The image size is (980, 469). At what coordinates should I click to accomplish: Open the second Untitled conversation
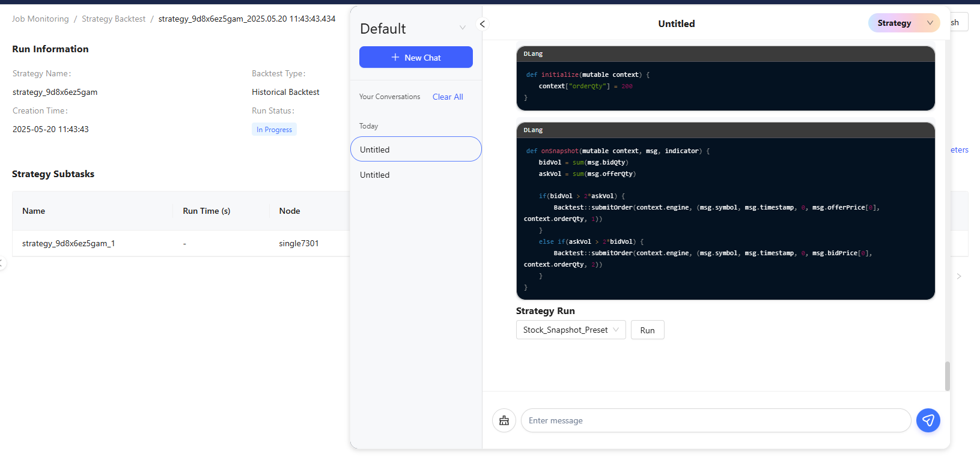(416, 175)
